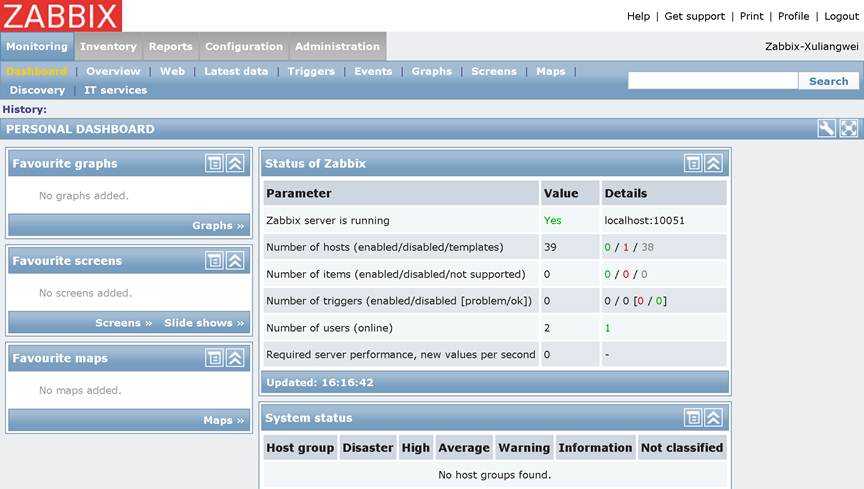864x489 pixels.
Task: Click 'Zabbix-Xuliangwei' server name text
Action: click(x=812, y=46)
